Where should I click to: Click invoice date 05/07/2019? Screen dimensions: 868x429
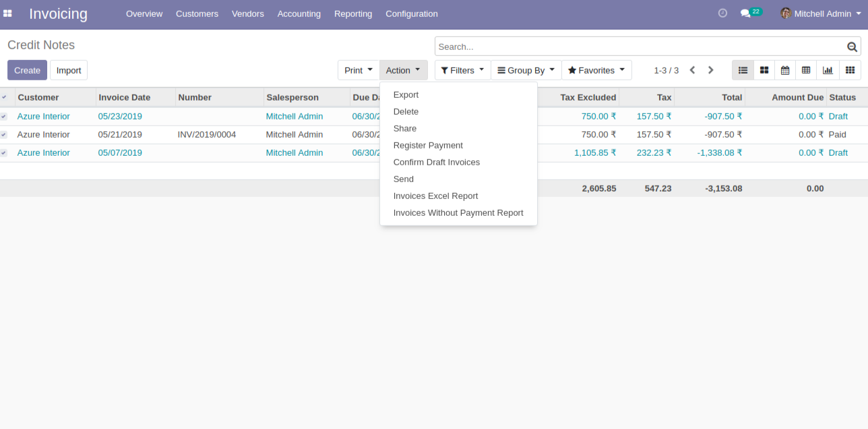(120, 153)
